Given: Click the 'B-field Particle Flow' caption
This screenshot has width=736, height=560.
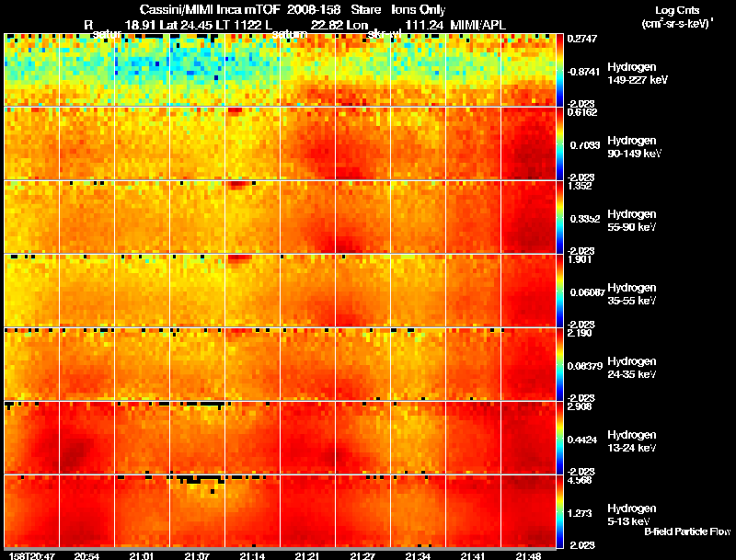Looking at the screenshot, I should click(687, 531).
